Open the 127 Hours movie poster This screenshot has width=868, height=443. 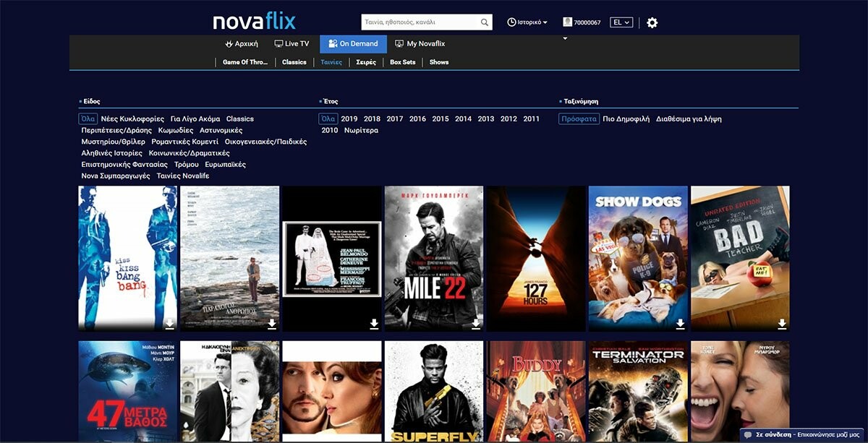coord(535,259)
